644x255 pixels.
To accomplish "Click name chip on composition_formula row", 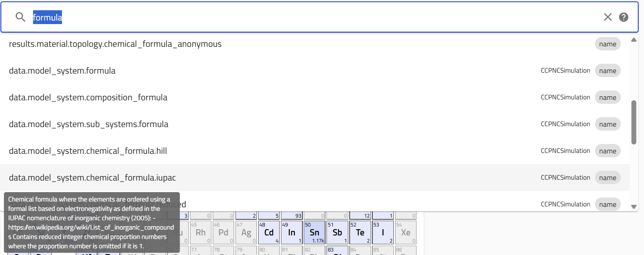I will click(x=607, y=98).
